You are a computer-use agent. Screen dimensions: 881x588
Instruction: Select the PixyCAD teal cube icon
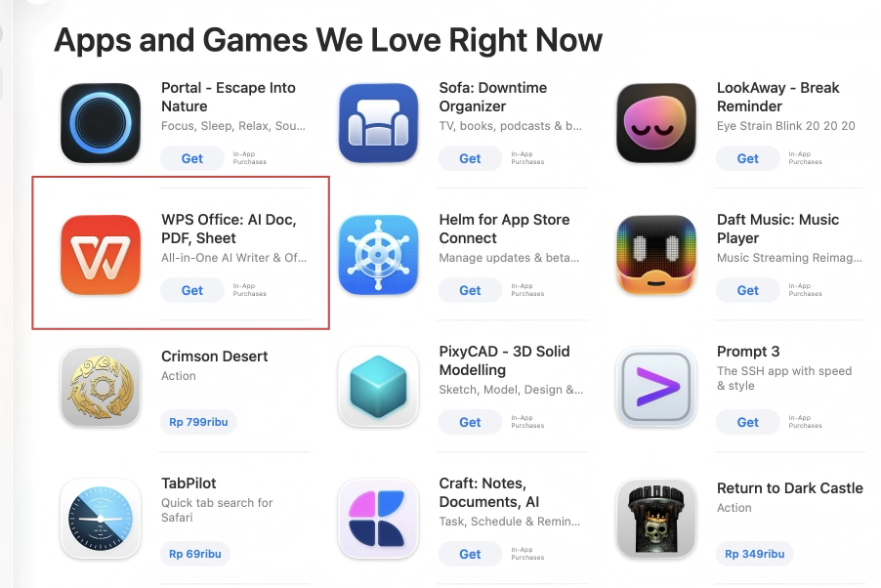tap(378, 387)
